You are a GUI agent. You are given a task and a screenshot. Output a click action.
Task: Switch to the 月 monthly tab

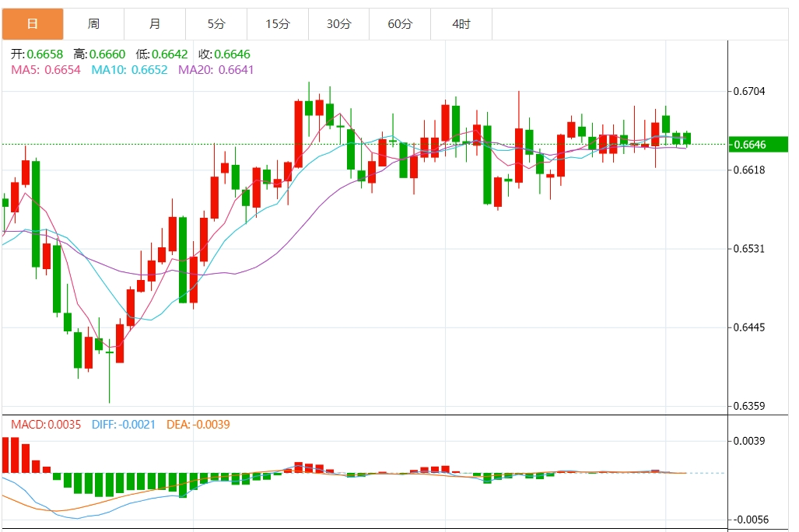coord(155,24)
